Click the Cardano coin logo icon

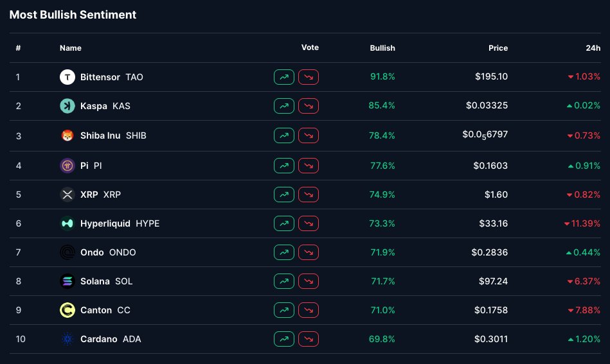click(67, 339)
